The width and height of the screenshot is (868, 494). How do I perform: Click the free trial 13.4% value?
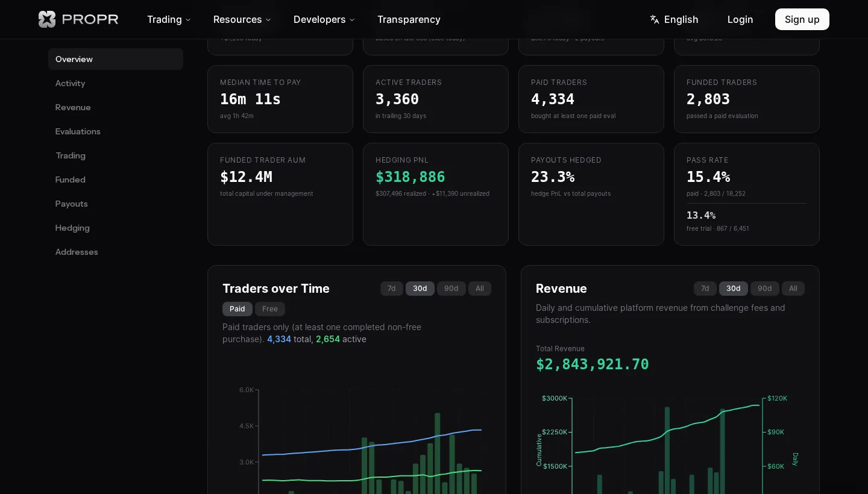click(701, 215)
